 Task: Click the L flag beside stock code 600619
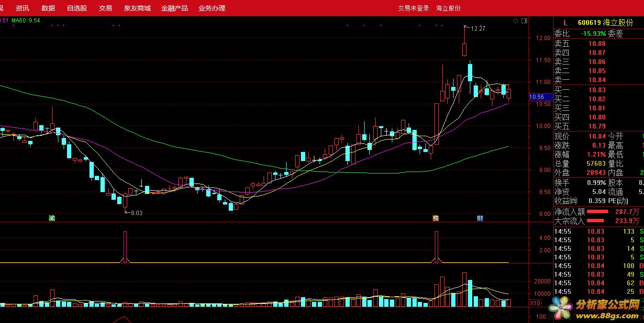[565, 22]
